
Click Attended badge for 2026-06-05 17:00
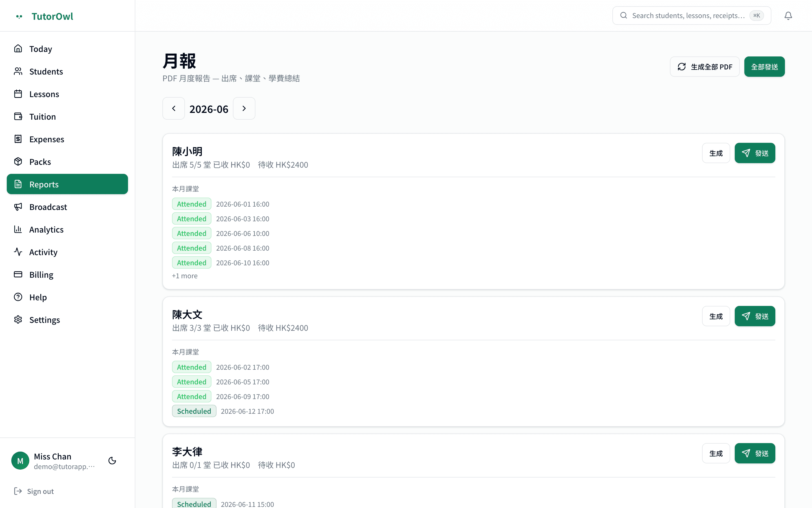(x=192, y=382)
